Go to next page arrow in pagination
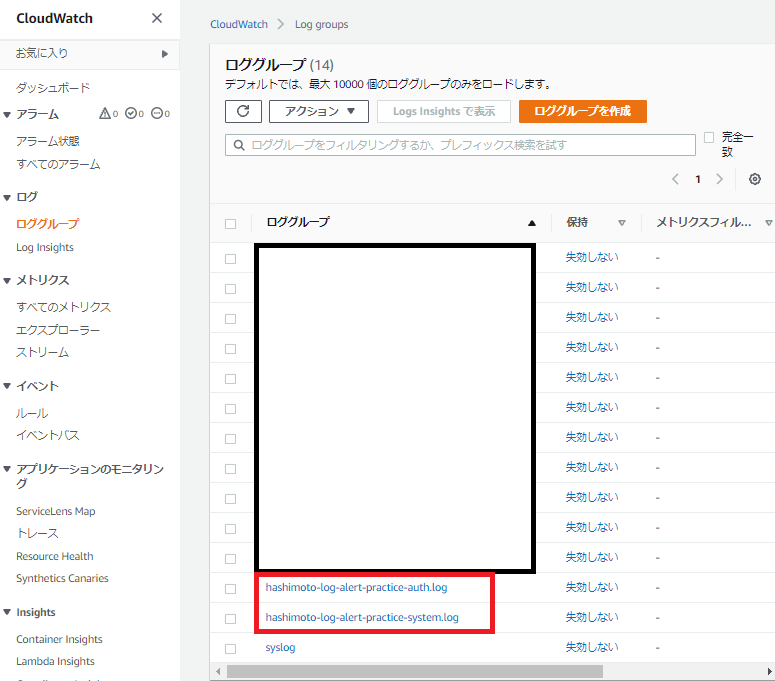This screenshot has height=681, width=775. (719, 179)
